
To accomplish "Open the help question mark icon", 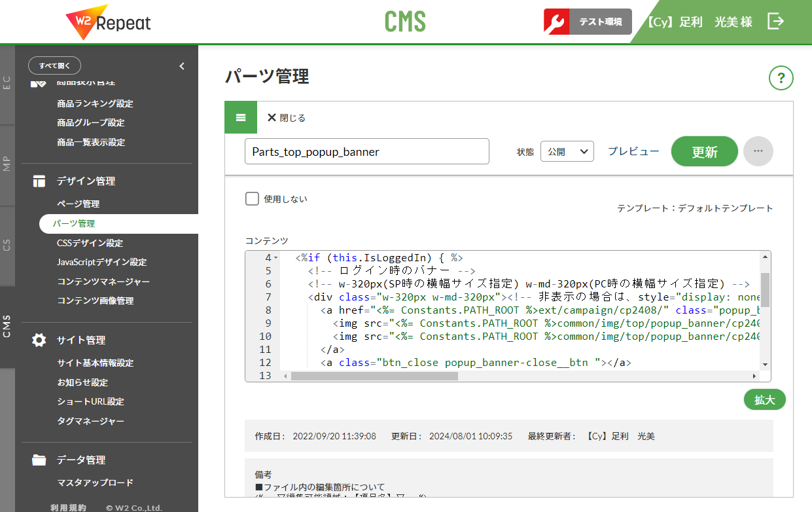I will (781, 79).
